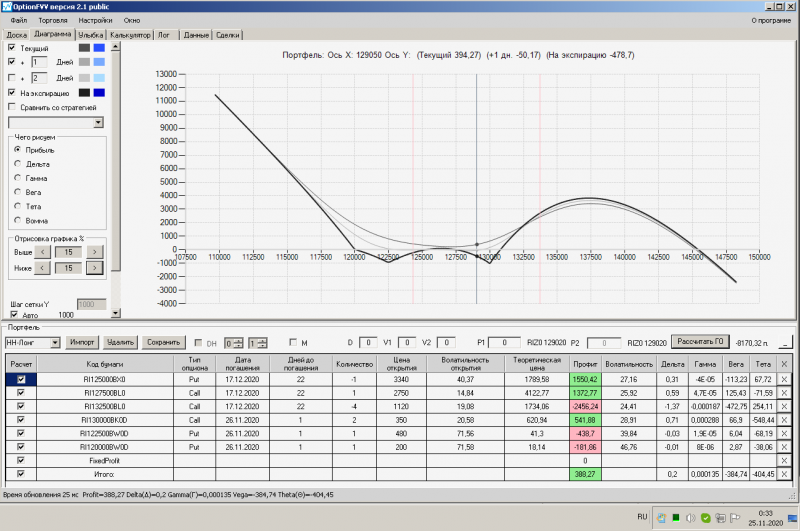
Task: Increase the Ниже percent with right arrow
Action: [x=94, y=268]
